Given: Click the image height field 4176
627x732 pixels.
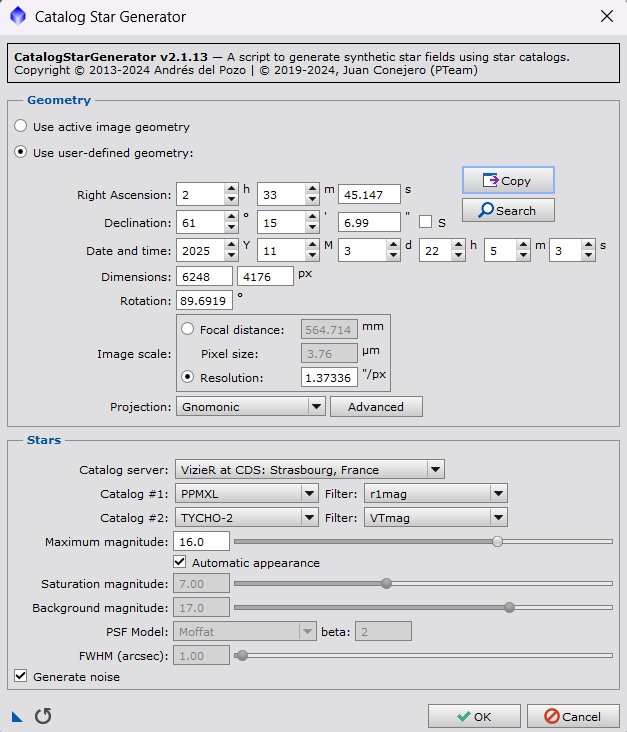Looking at the screenshot, I should [266, 276].
